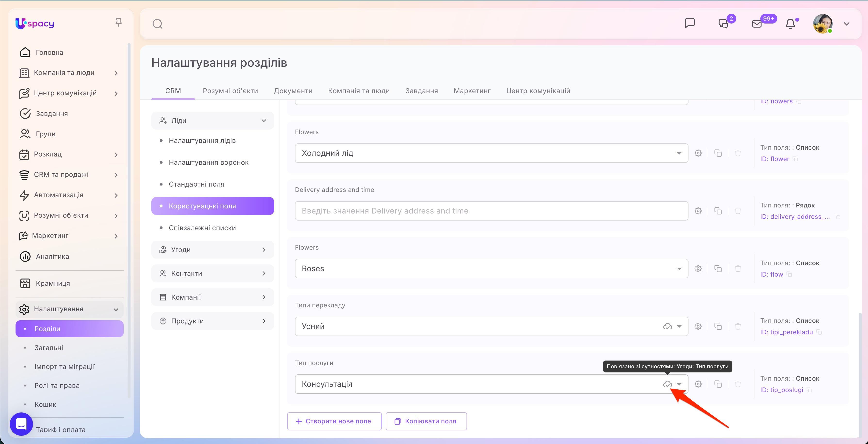
Task: Switch to the Центр комунікацій tab
Action: point(538,91)
